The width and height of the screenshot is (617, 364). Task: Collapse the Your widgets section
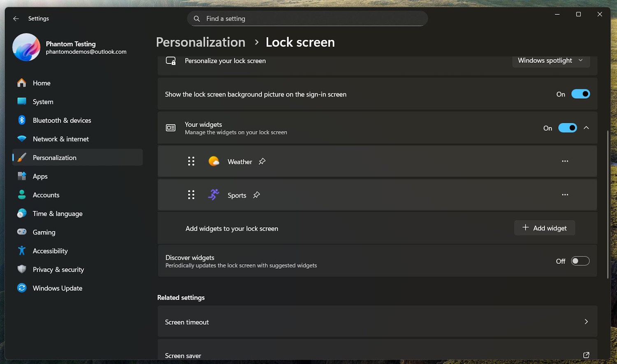point(587,128)
